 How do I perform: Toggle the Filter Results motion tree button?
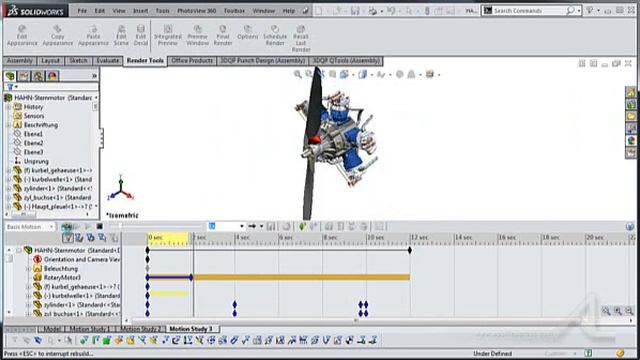click(x=114, y=238)
